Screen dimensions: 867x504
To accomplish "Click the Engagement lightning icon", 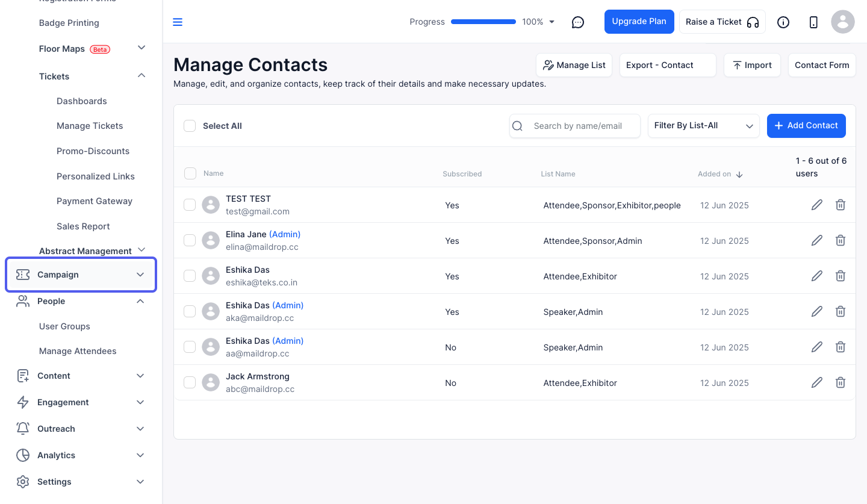I will pyautogui.click(x=23, y=402).
